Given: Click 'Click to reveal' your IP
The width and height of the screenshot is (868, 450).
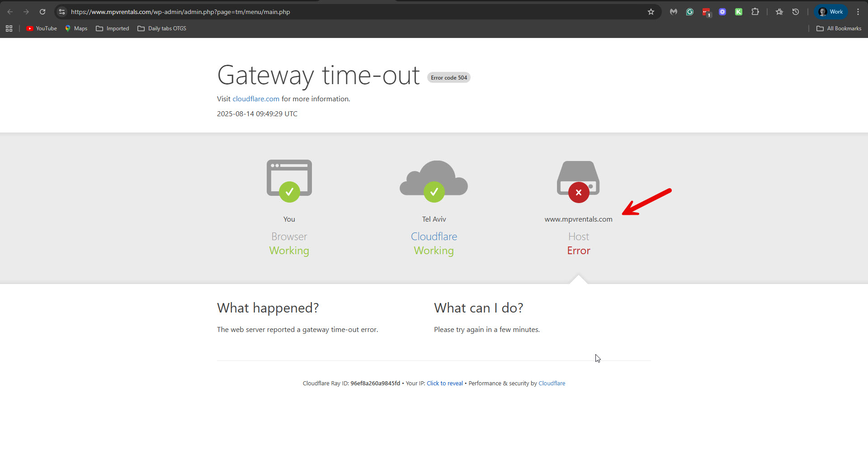Looking at the screenshot, I should tap(445, 383).
